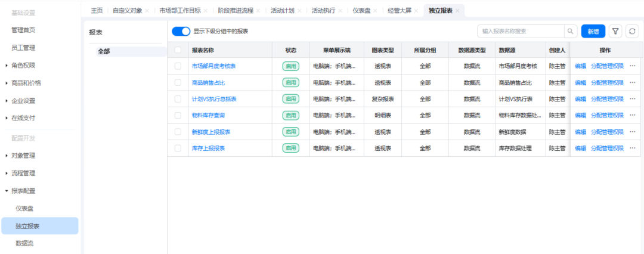Image resolution: width=644 pixels, height=254 pixels.
Task: Switch to the 市场部工作目标 tab
Action: click(x=180, y=11)
